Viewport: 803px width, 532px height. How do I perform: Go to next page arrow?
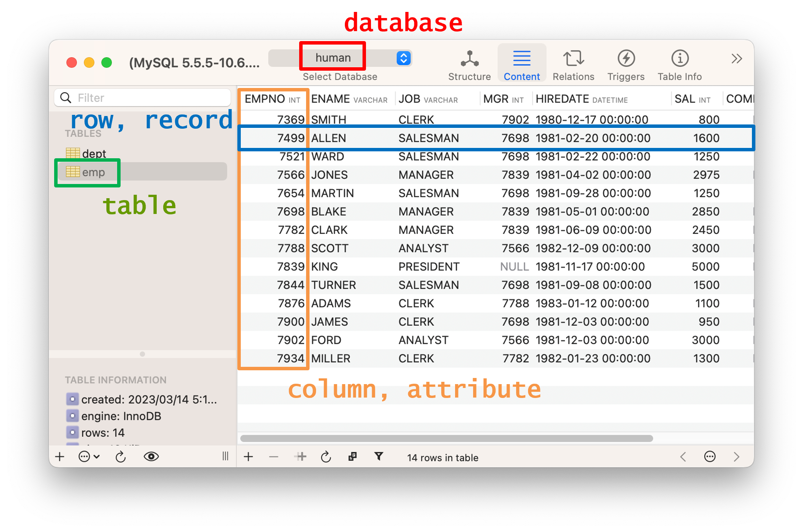(736, 457)
